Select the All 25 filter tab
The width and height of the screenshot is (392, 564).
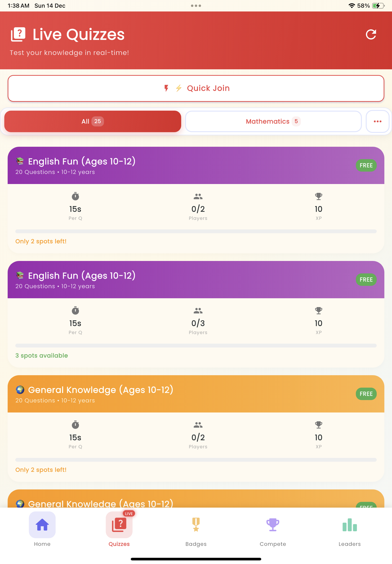point(93,121)
